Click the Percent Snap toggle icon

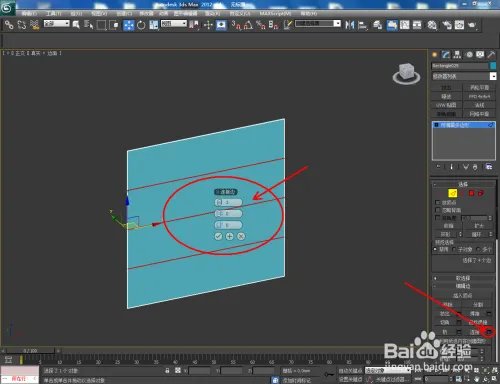pyautogui.click(x=261, y=25)
